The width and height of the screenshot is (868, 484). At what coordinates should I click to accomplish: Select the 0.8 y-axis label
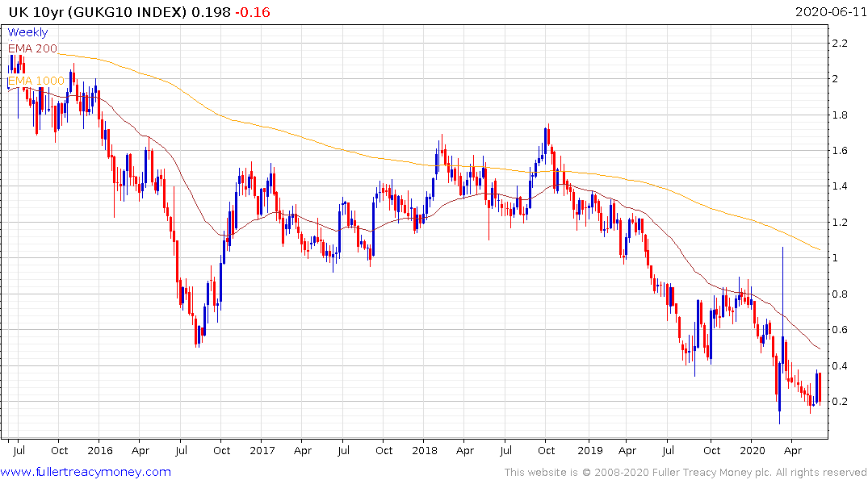pyautogui.click(x=840, y=294)
